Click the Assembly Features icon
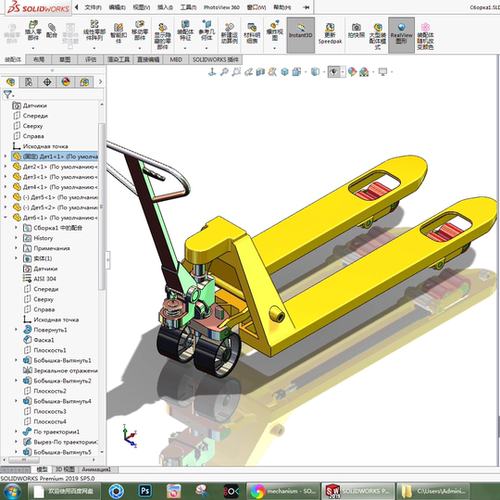 click(x=185, y=24)
